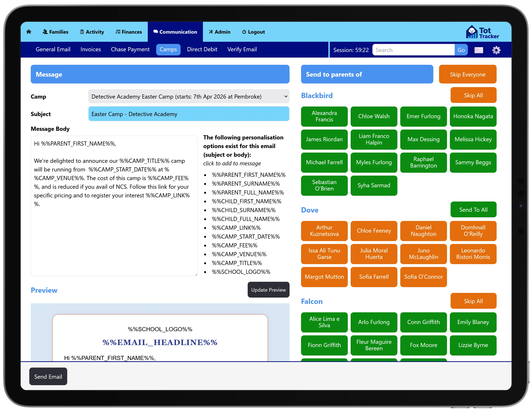532x412 pixels.
Task: Toggle recipient Arthur Kuznetsova
Action: (324, 231)
